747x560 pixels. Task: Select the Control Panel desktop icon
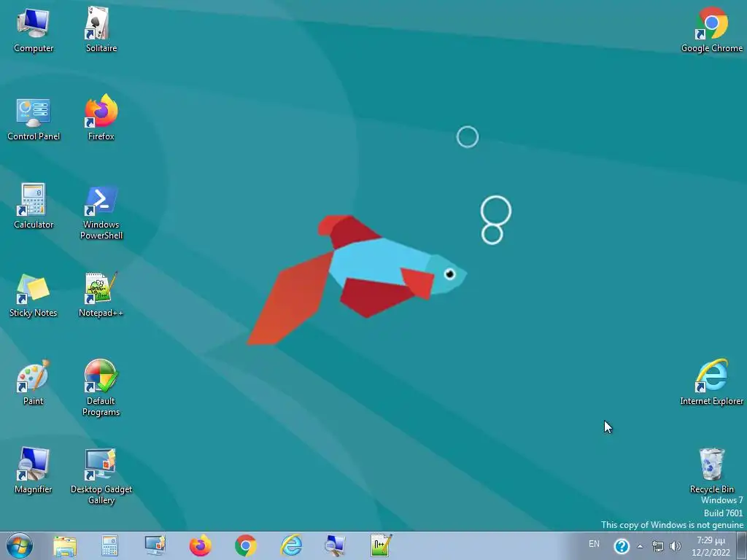(34, 119)
